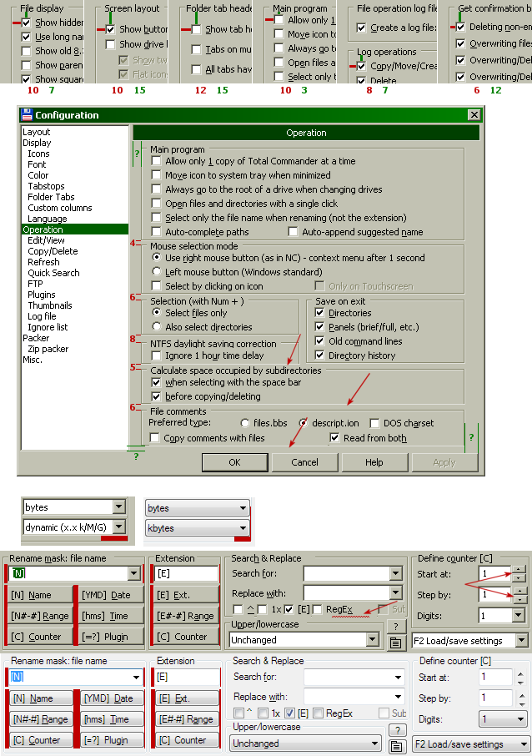
Task: Tick RegEx in the XP-themed rename panel
Action: click(x=318, y=713)
